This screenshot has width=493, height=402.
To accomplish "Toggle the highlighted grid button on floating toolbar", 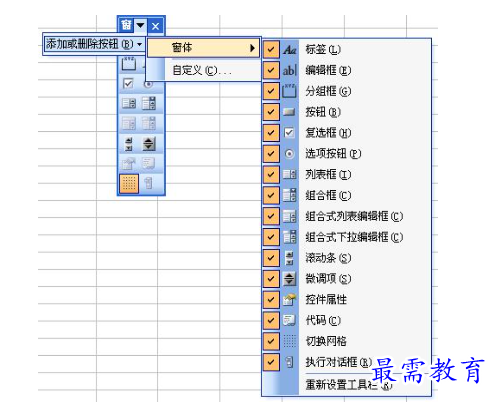I will point(129,183).
